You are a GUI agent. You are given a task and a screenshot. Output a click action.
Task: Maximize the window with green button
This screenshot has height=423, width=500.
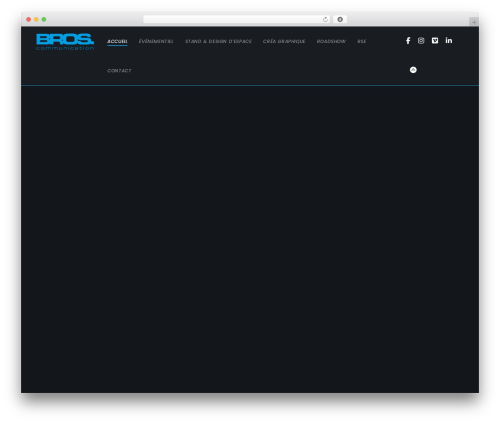[x=44, y=19]
